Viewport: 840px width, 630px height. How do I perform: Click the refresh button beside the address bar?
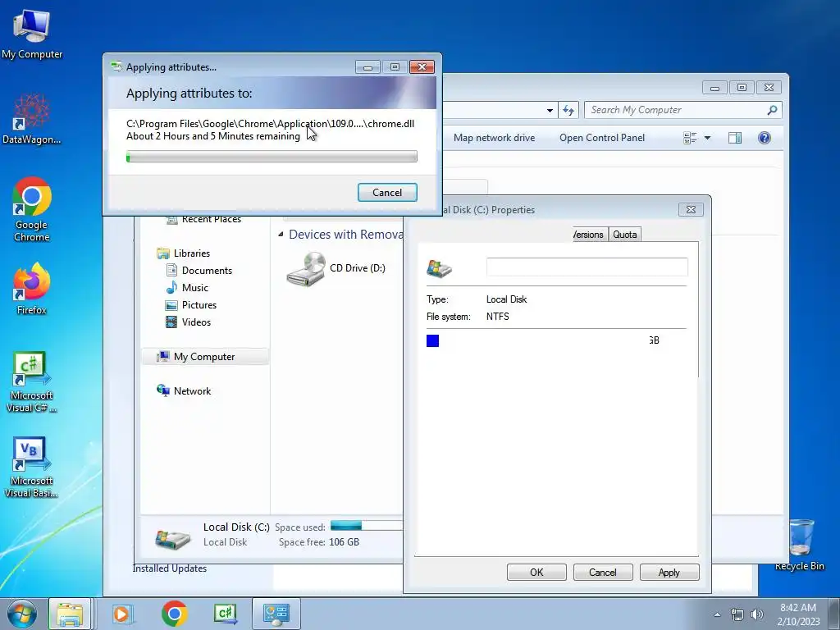pyautogui.click(x=568, y=111)
